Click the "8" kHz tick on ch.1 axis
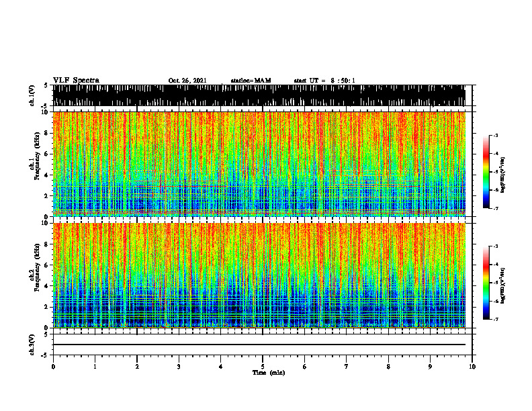 [47, 133]
